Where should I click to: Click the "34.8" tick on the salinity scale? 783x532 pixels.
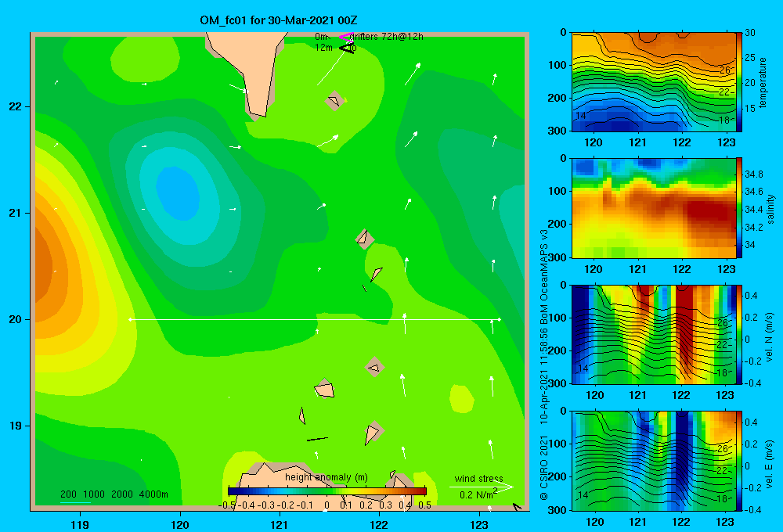click(753, 174)
